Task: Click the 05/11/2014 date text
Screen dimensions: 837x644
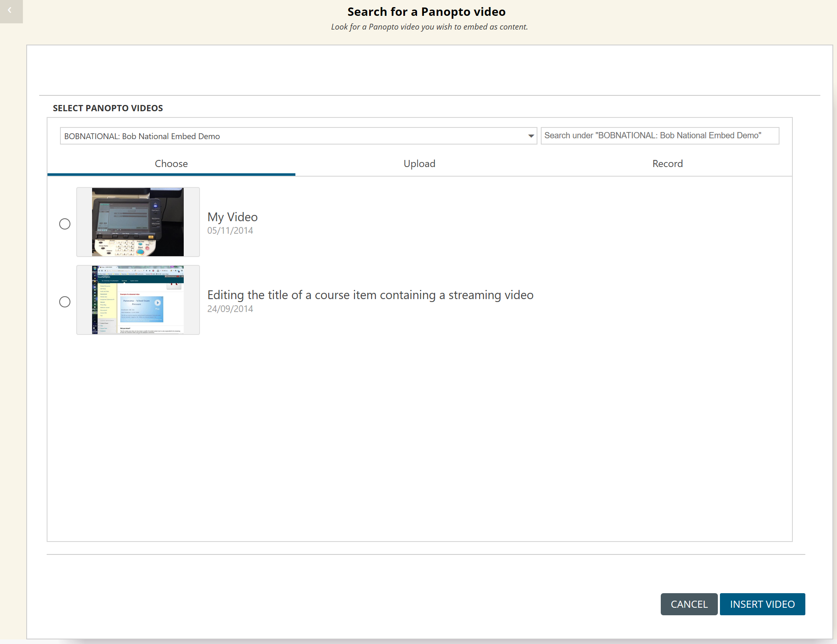Action: pos(230,230)
